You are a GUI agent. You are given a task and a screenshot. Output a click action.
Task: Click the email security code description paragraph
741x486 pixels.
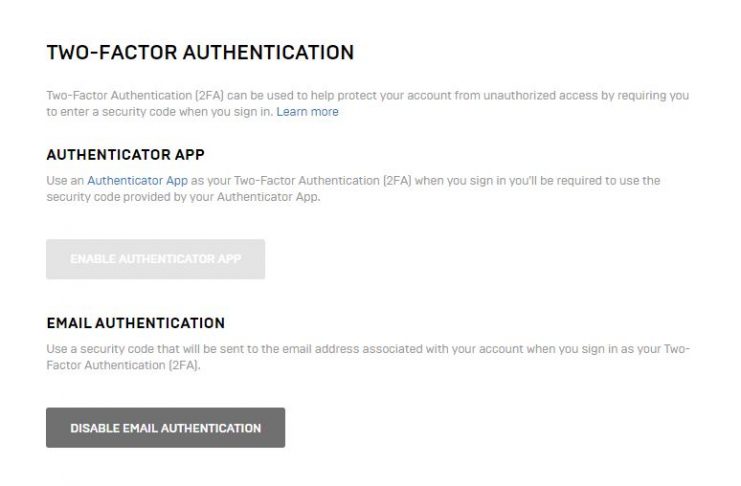(368, 357)
